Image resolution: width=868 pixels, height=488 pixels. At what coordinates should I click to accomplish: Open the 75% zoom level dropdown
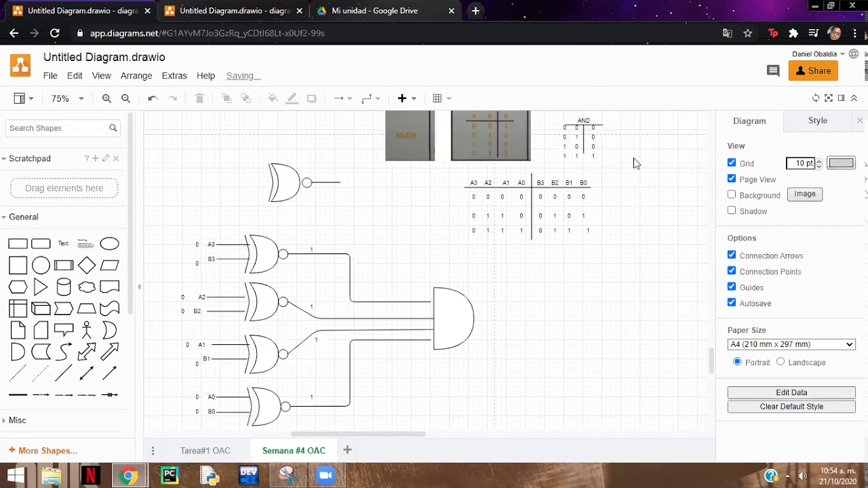tap(67, 98)
